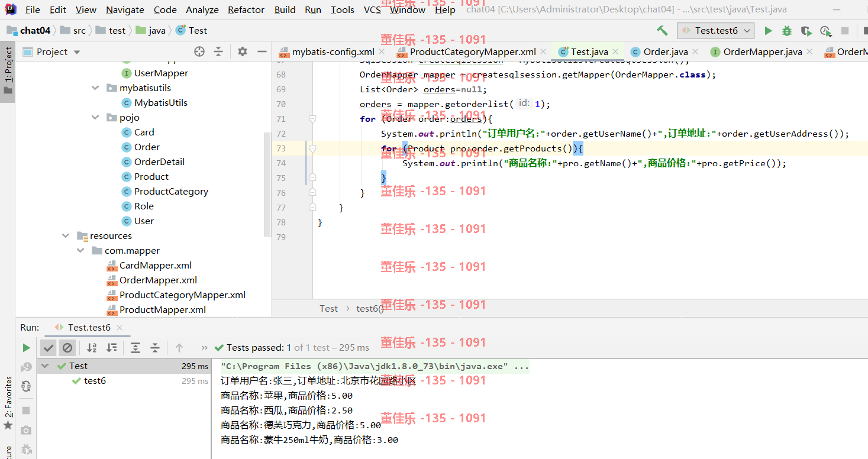Collapse the resources folder node

(66, 236)
